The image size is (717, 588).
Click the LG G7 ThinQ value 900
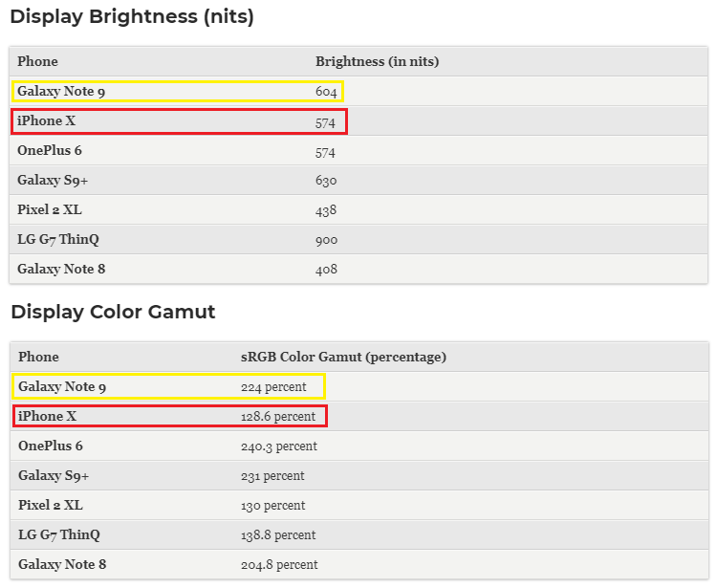pos(327,240)
